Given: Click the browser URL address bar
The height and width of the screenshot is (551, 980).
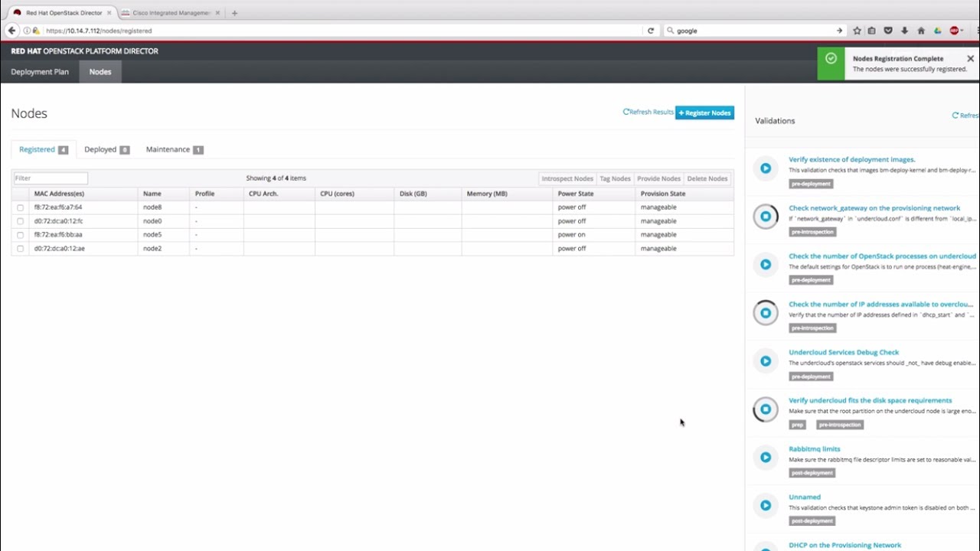Looking at the screenshot, I should tap(341, 31).
